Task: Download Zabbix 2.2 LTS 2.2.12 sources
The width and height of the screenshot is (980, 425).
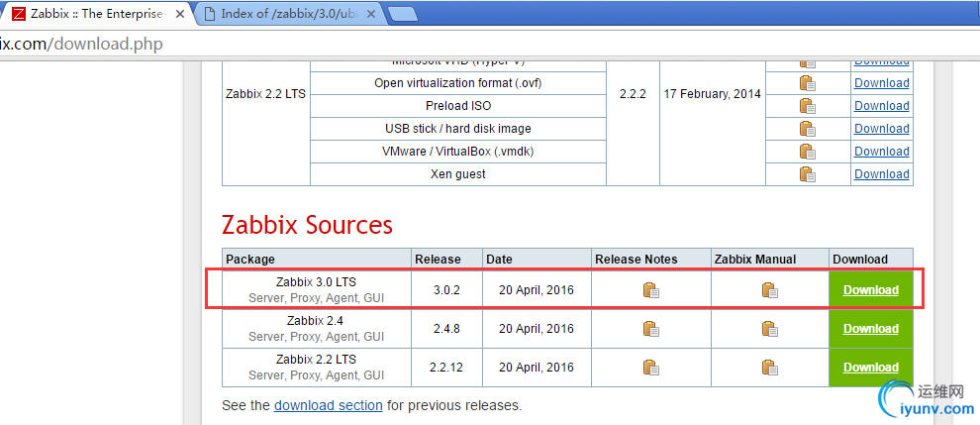Action: coord(871,368)
